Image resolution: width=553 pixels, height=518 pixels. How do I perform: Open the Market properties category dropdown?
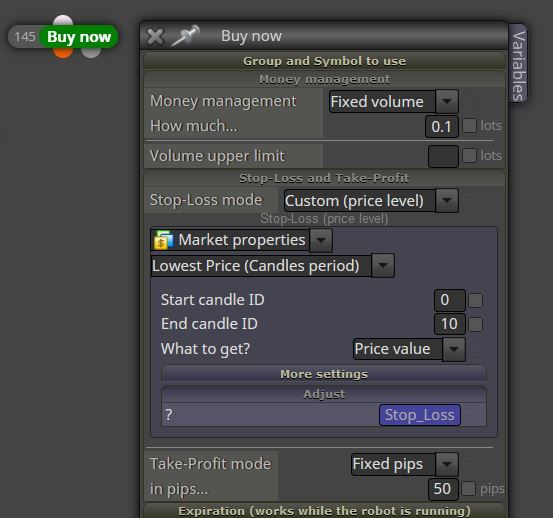click(x=241, y=240)
